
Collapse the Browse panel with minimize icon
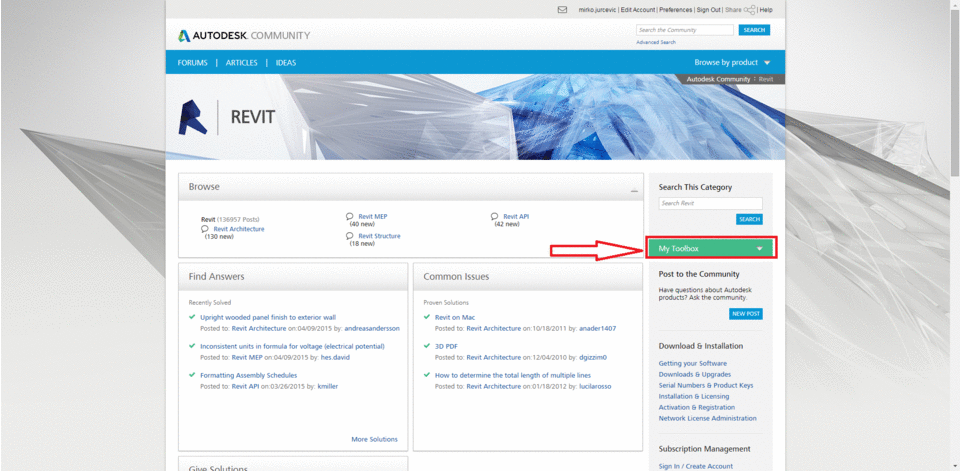[634, 191]
